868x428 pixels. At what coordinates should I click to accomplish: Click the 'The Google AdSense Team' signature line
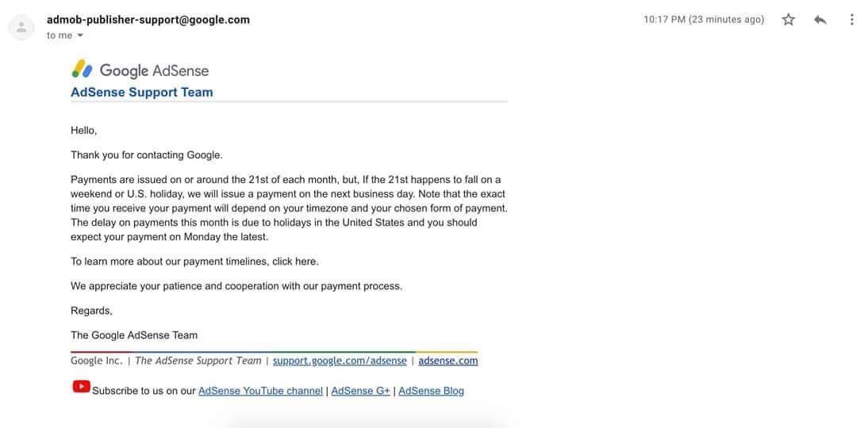click(x=134, y=335)
